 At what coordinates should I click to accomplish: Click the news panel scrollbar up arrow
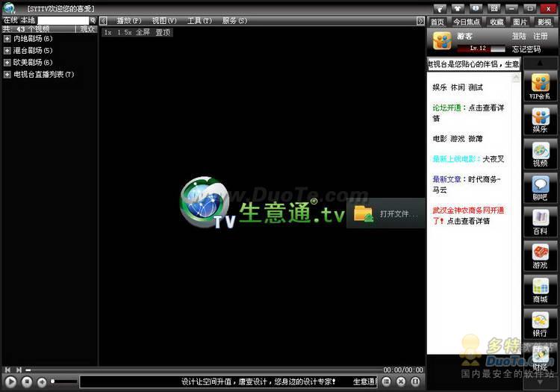pos(516,77)
